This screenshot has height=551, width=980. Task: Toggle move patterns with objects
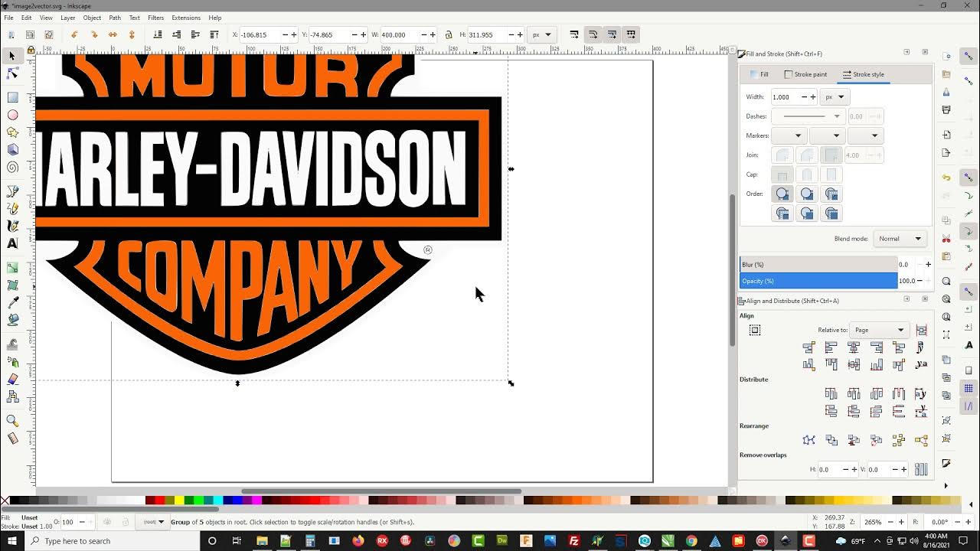(631, 34)
